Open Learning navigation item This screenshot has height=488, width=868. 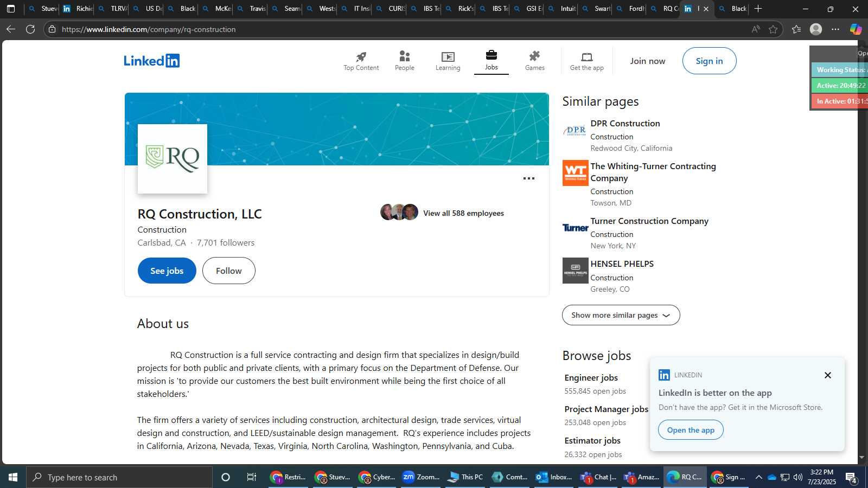coord(448,61)
